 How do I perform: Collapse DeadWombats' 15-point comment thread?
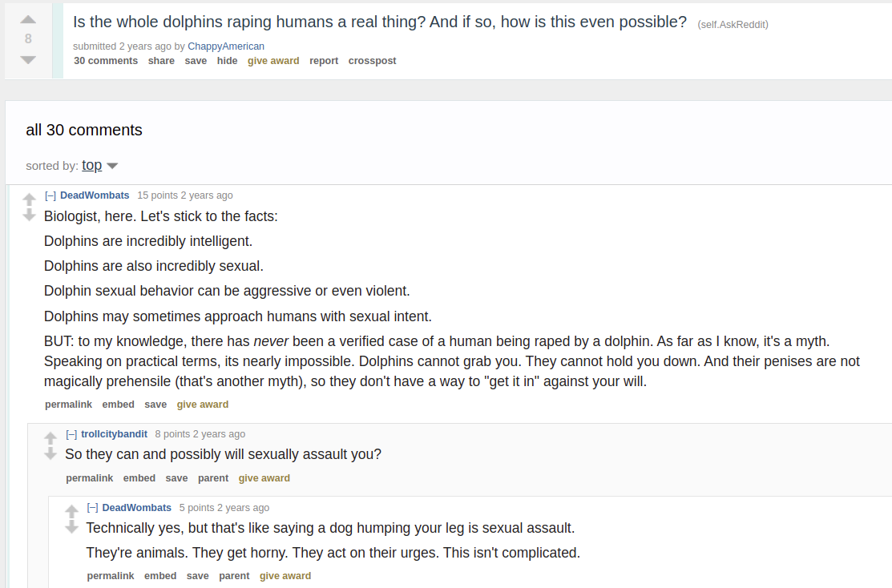coord(50,195)
